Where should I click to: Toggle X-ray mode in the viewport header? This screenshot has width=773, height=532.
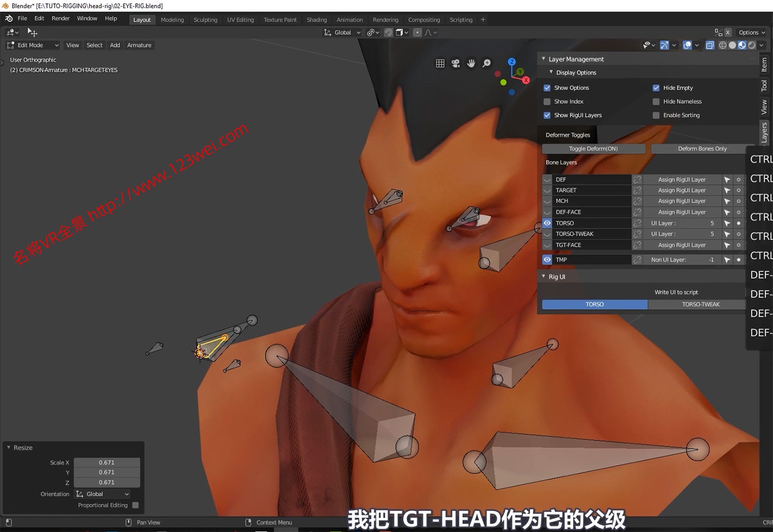coord(710,45)
